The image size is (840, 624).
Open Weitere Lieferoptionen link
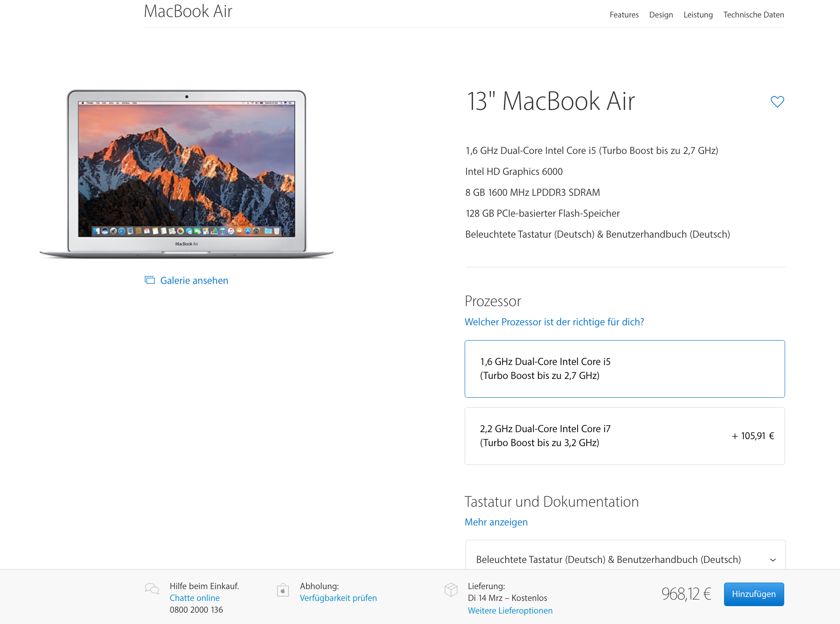click(510, 610)
